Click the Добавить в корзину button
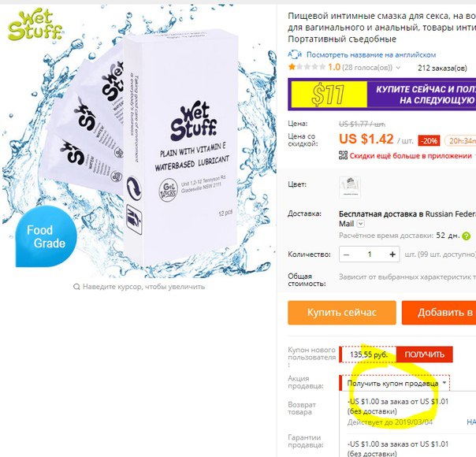The width and height of the screenshot is (476, 457). coord(439,313)
